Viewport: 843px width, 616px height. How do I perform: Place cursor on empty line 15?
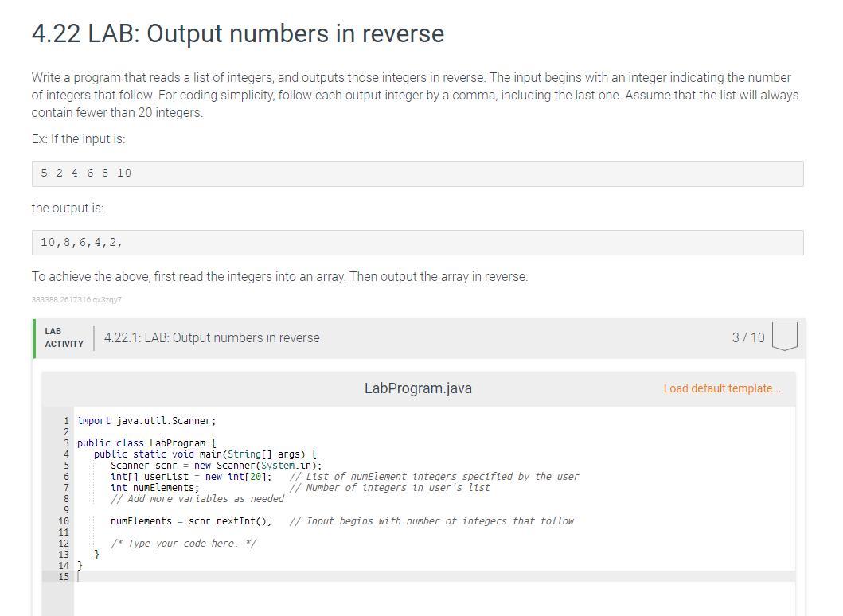click(x=435, y=576)
